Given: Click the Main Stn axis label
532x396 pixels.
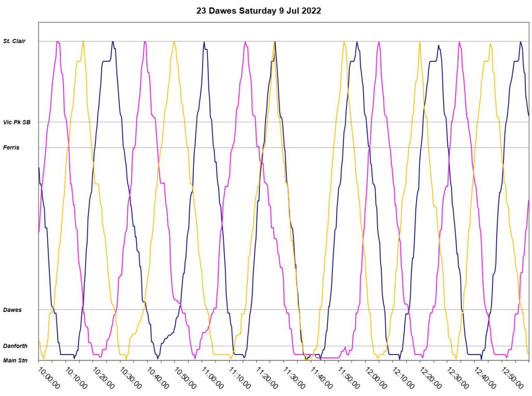Looking at the screenshot, I should [x=15, y=360].
